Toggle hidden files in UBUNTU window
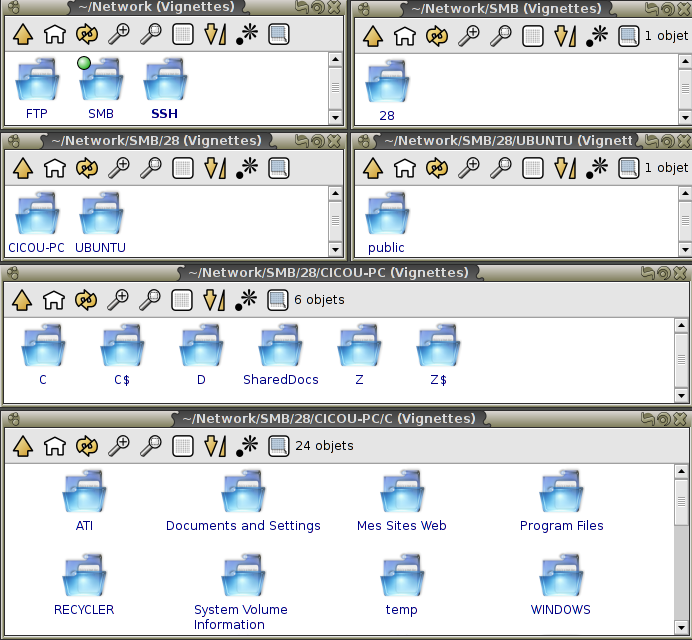The height and width of the screenshot is (640, 692). (597, 168)
